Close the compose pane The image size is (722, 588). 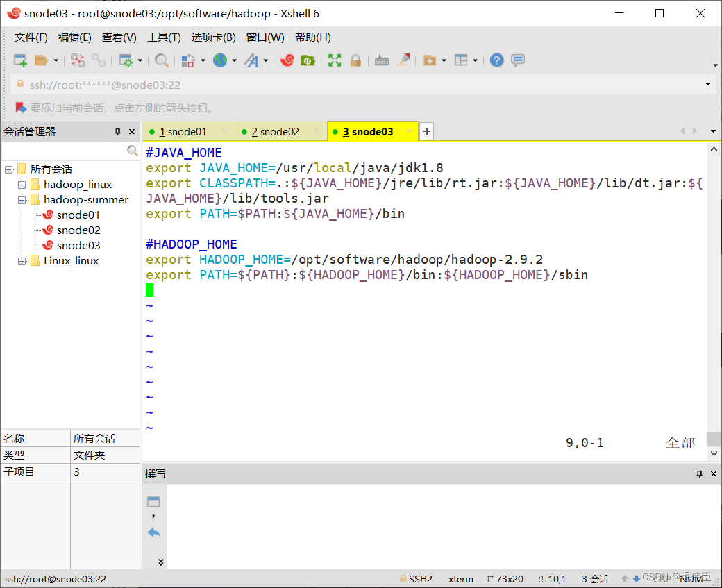(x=713, y=474)
